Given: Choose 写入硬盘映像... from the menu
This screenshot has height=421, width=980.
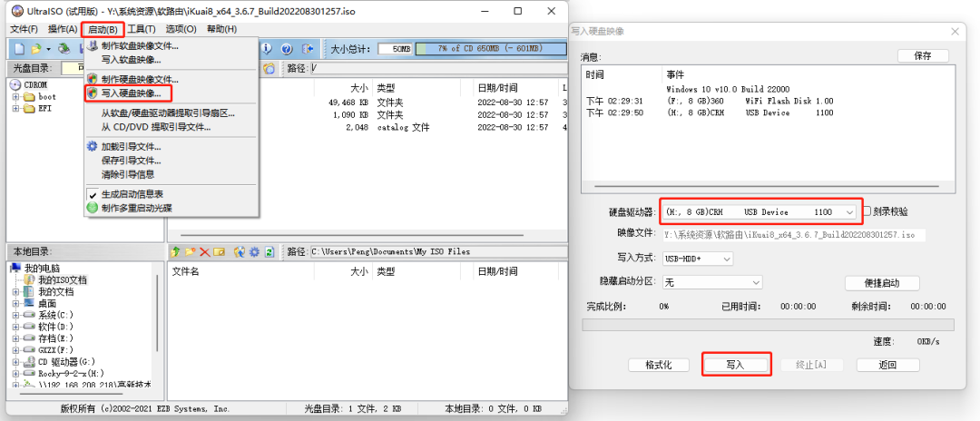Looking at the screenshot, I should 171,93.
